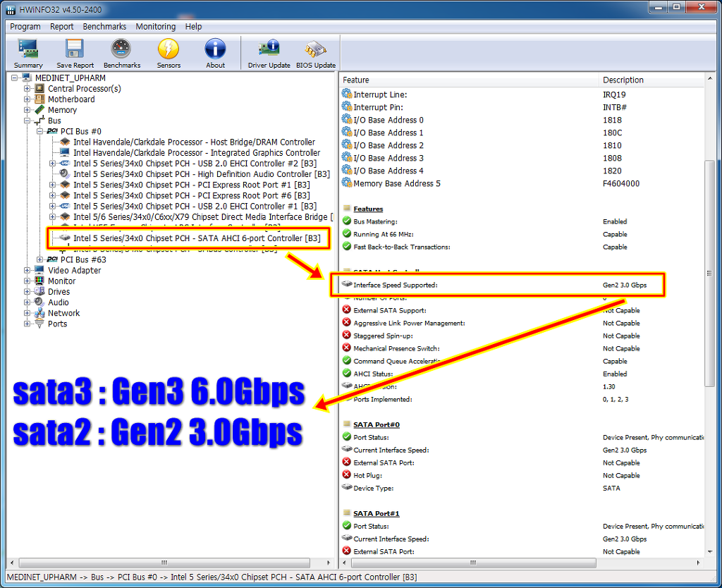The height and width of the screenshot is (588, 722).
Task: Click the Memory stick icon
Action: 39,109
